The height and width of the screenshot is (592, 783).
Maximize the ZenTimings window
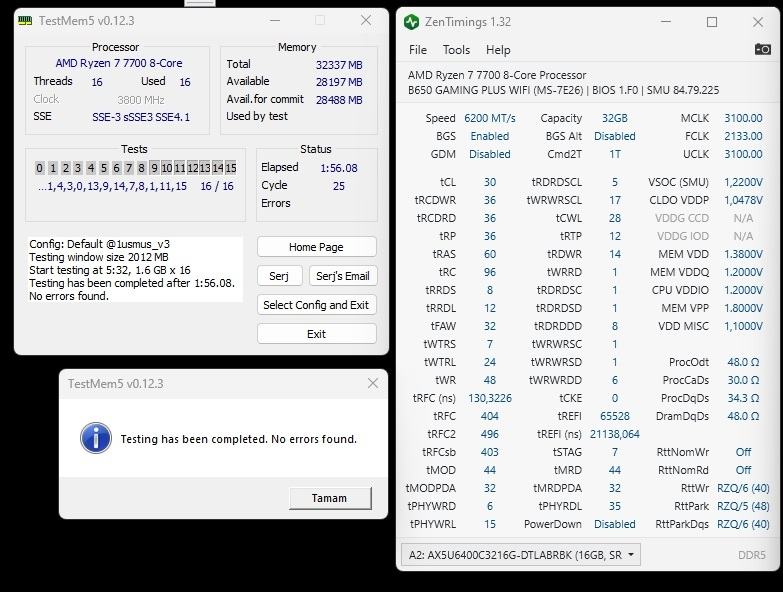click(712, 22)
